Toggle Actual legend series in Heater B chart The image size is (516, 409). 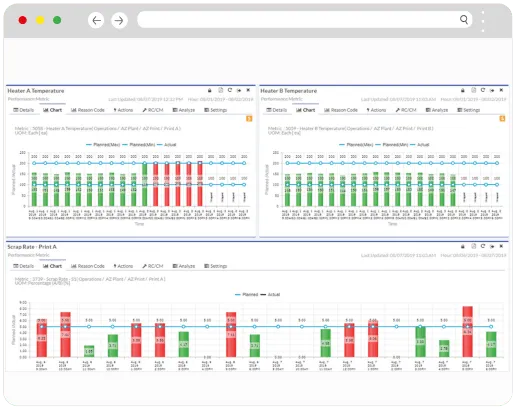point(420,145)
